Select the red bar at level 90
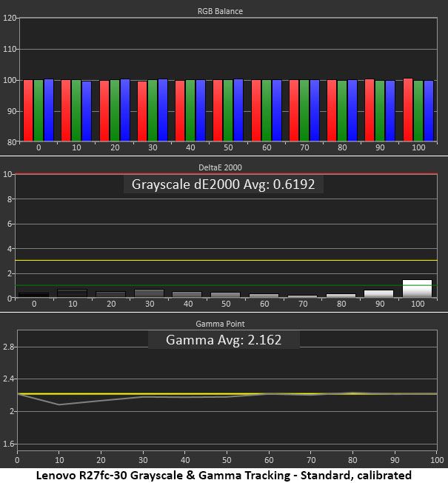 coord(370,110)
